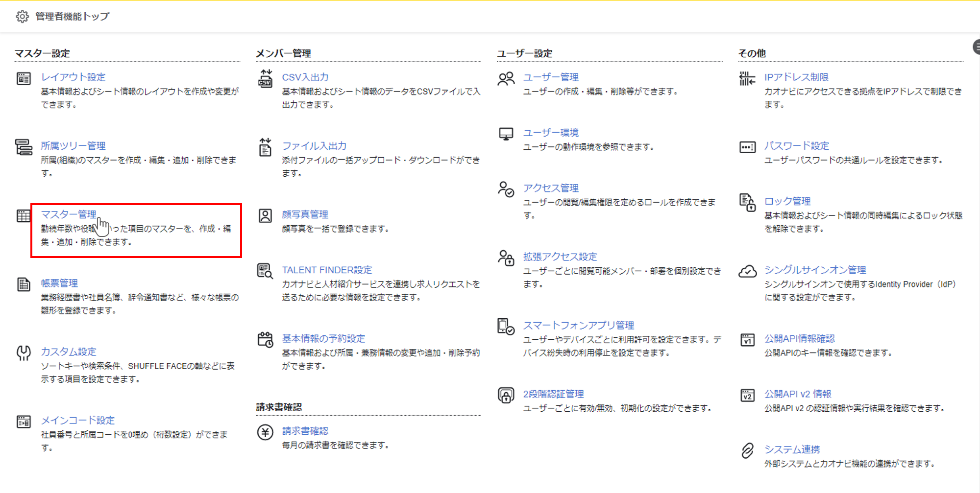Click the gear icon beside 管理者機能トップ
This screenshot has height=493, width=980.
[x=22, y=17]
